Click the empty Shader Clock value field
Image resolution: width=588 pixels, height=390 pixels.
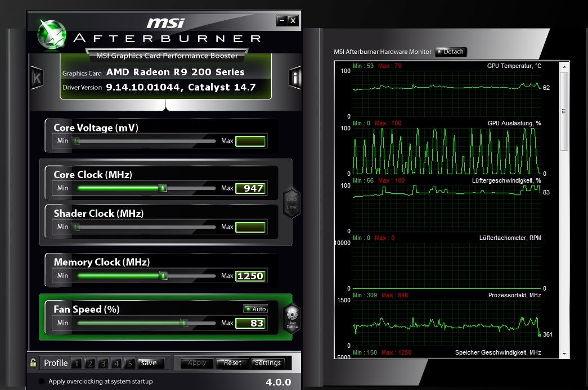[x=250, y=227]
